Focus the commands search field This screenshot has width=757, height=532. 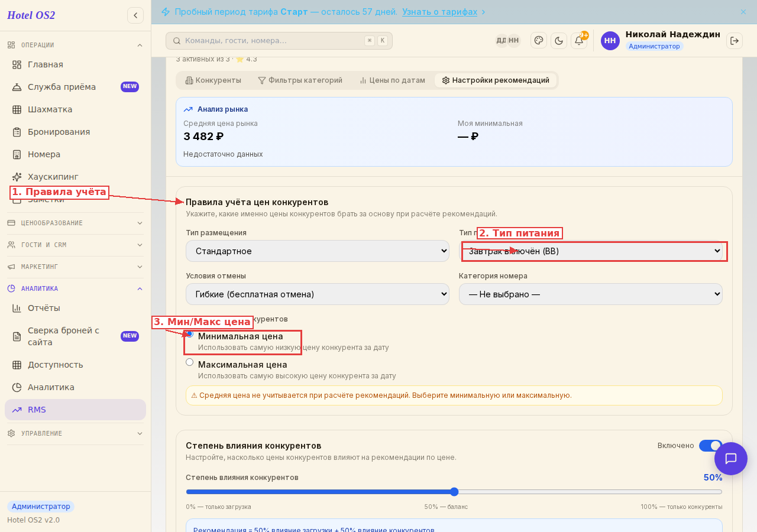pyautogui.click(x=279, y=41)
